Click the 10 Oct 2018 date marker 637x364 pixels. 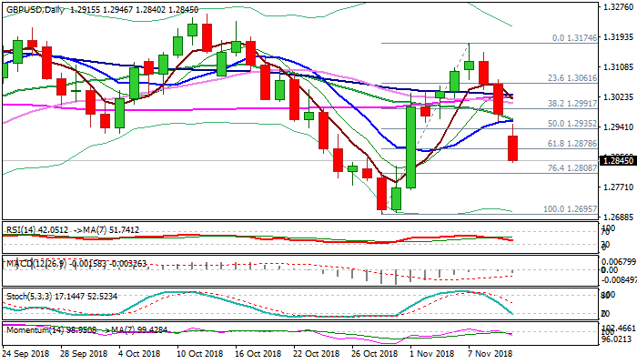pyautogui.click(x=199, y=352)
